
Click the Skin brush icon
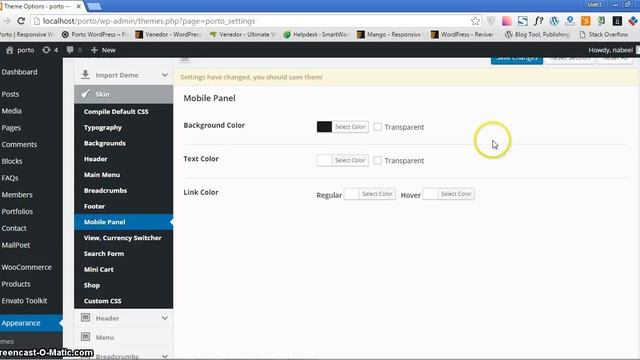(85, 94)
